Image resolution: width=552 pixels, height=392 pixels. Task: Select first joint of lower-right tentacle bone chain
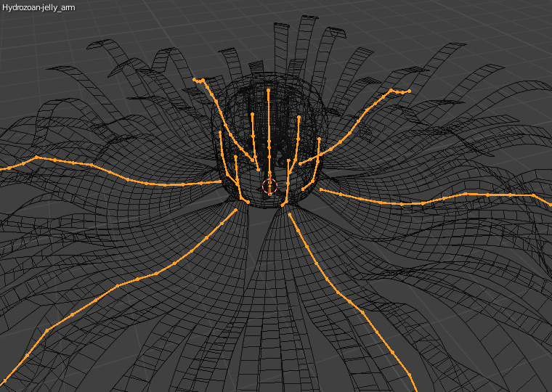click(x=289, y=214)
